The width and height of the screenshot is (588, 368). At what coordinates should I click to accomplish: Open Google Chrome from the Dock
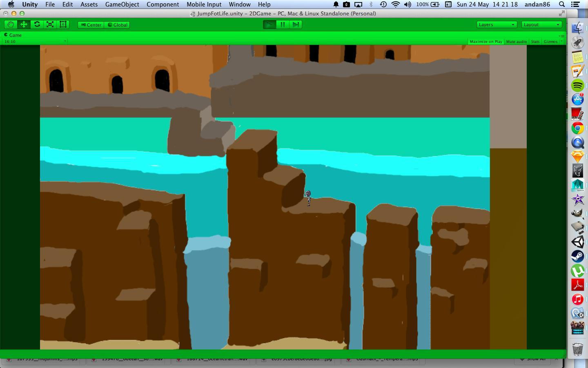point(577,128)
